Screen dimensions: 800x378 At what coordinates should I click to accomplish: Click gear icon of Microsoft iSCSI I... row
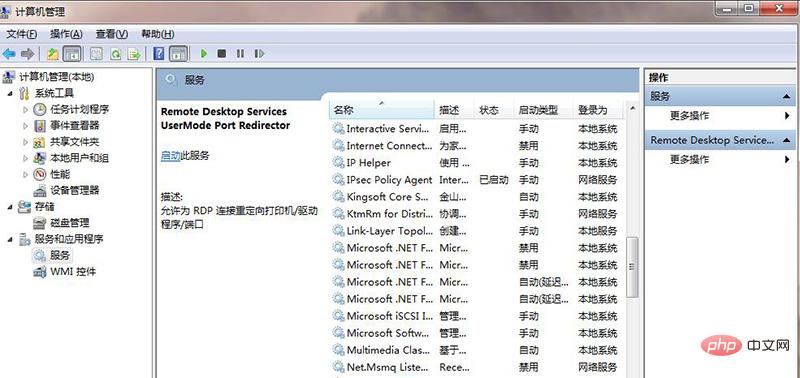pyautogui.click(x=338, y=316)
